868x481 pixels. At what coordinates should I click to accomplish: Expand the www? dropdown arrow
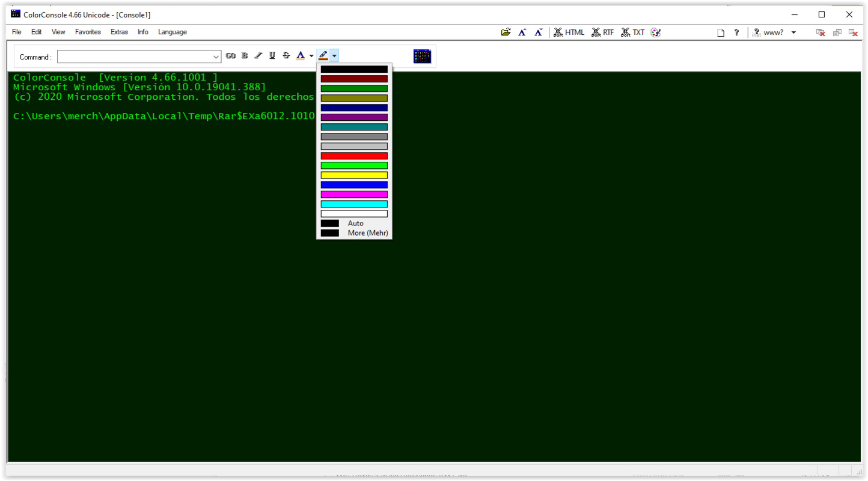pos(793,32)
